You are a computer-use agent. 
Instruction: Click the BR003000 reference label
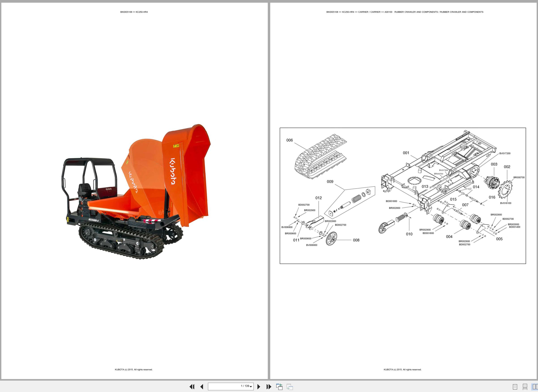(x=514, y=224)
